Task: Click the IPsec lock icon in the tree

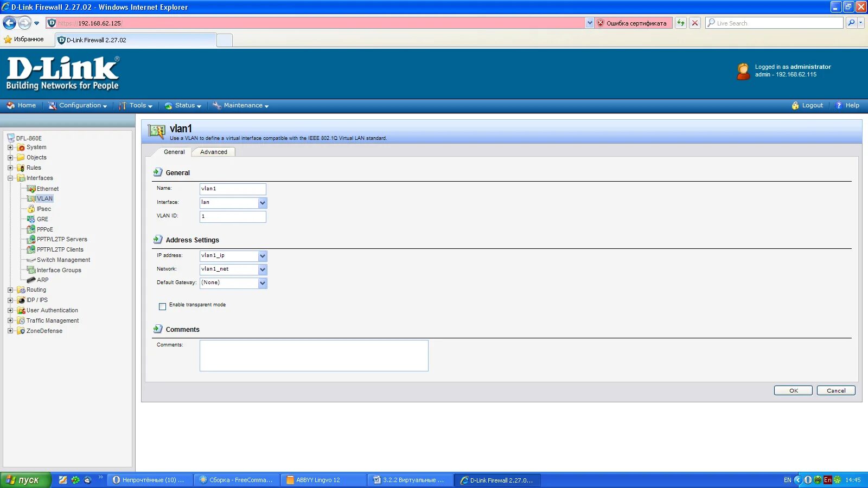Action: [31, 209]
